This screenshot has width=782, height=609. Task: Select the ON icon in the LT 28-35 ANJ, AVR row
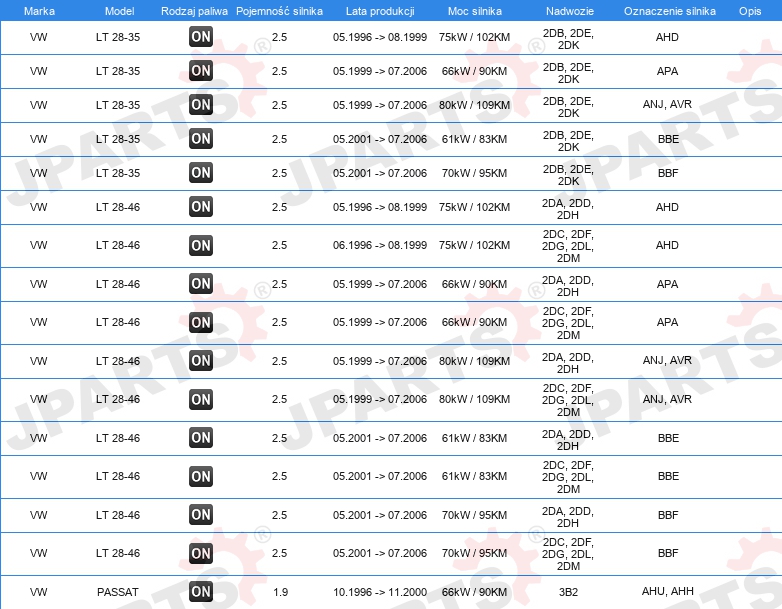[201, 104]
